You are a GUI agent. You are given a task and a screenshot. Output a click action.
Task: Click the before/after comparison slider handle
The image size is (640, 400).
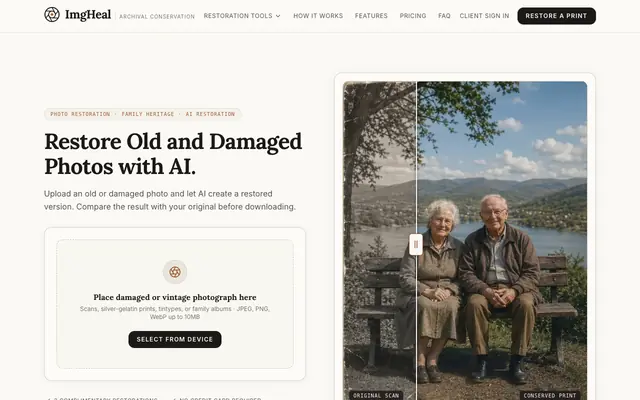coord(416,244)
